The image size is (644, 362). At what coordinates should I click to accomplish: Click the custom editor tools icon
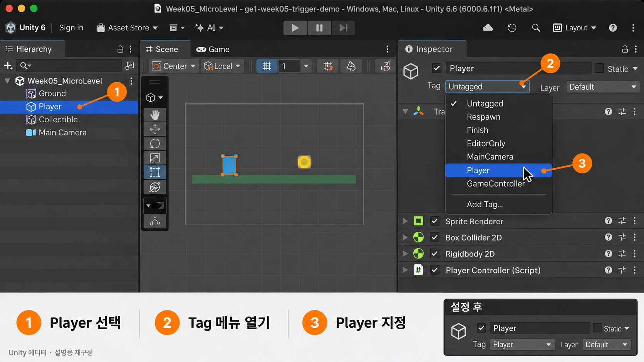pos(155,221)
